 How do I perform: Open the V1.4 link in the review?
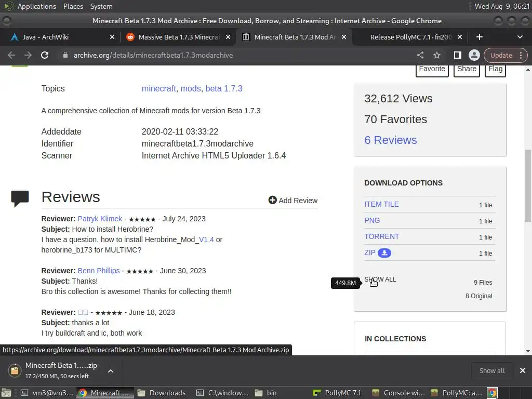tap(206, 240)
